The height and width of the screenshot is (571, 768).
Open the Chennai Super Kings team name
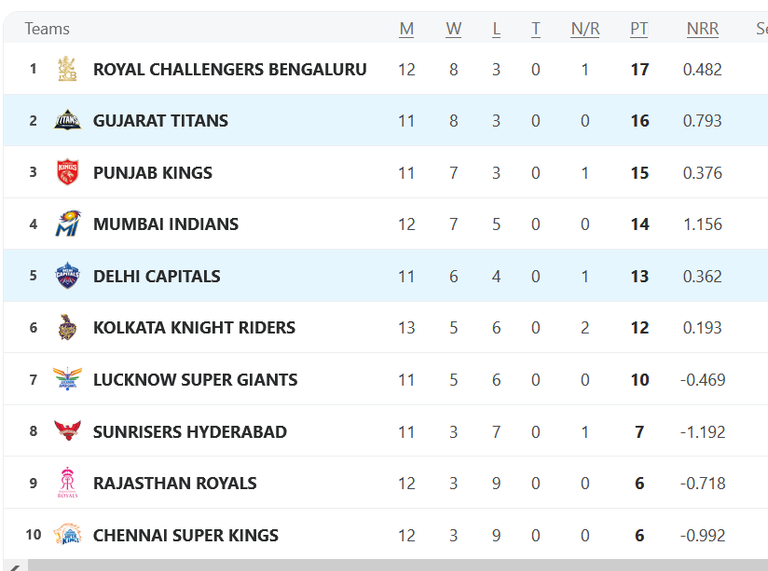coord(186,535)
